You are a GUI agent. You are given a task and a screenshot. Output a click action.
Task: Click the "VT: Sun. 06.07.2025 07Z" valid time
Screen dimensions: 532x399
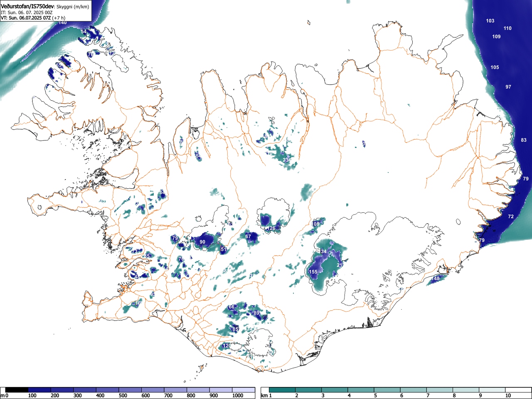[26, 18]
